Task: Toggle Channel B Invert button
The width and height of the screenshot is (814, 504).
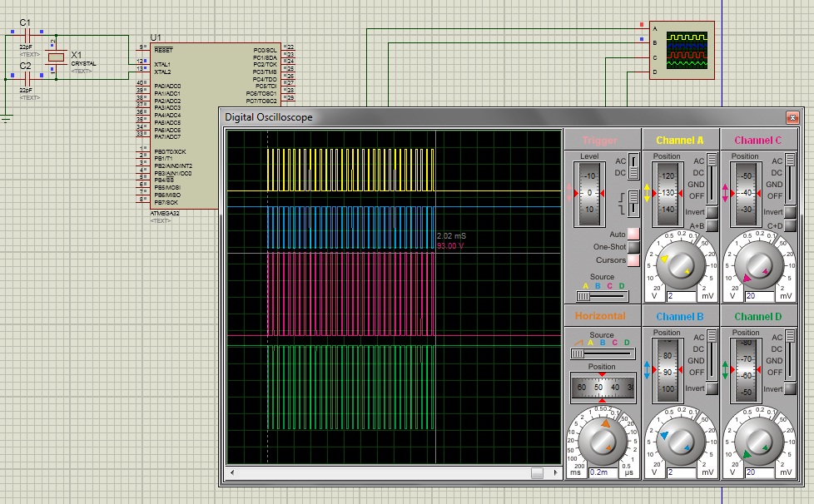Action: [x=712, y=388]
